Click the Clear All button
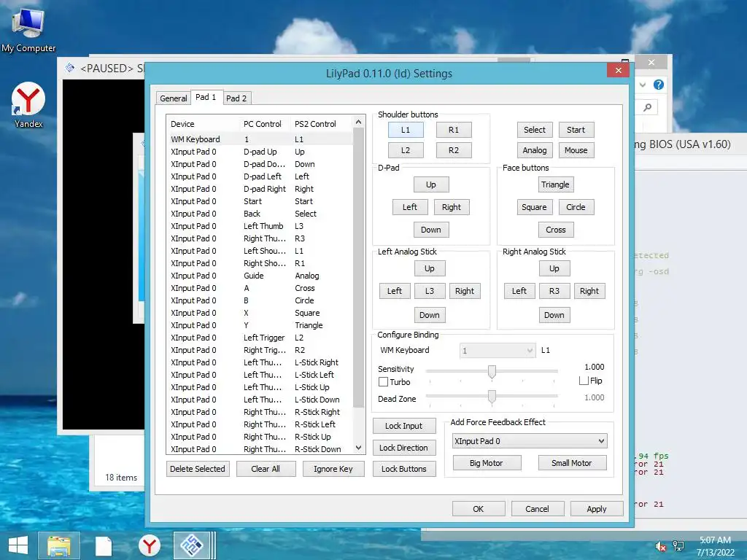This screenshot has width=747, height=560. pyautogui.click(x=266, y=469)
